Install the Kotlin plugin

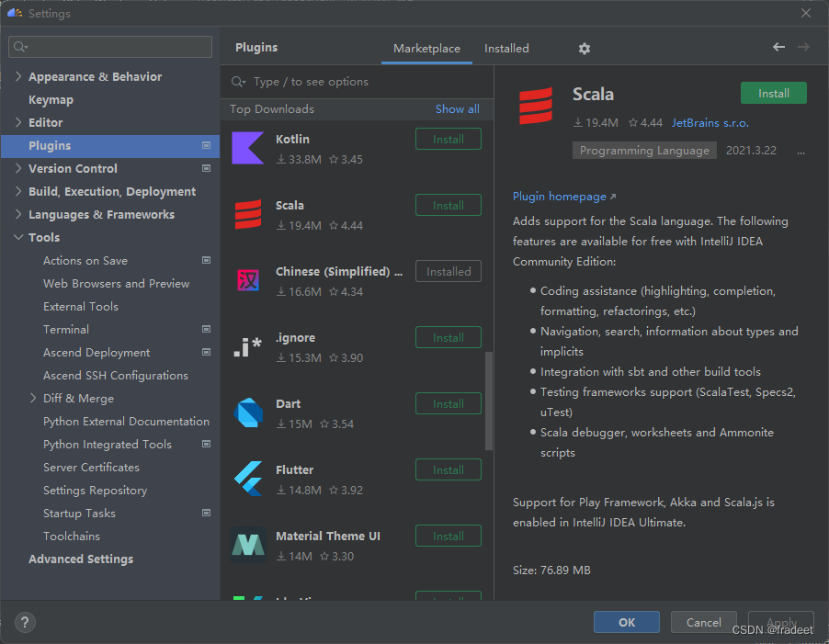(x=449, y=139)
